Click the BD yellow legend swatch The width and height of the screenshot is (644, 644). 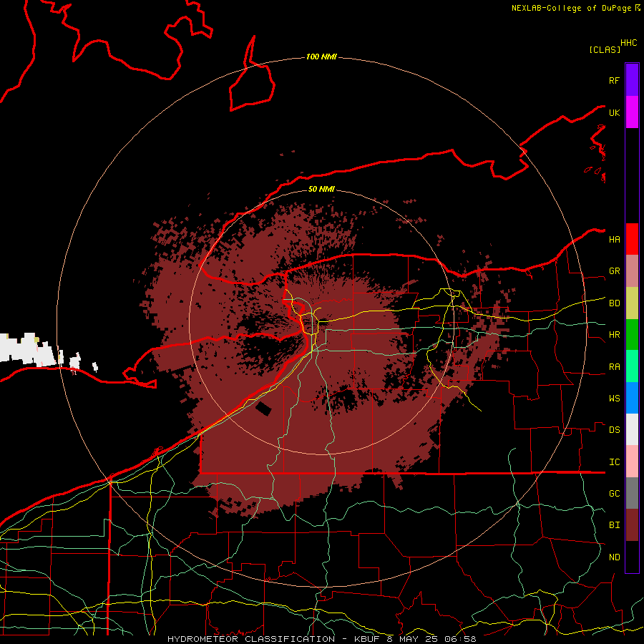point(632,303)
